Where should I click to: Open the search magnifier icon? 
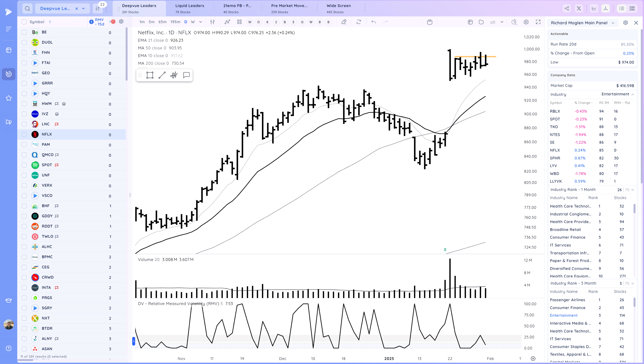coord(28,9)
